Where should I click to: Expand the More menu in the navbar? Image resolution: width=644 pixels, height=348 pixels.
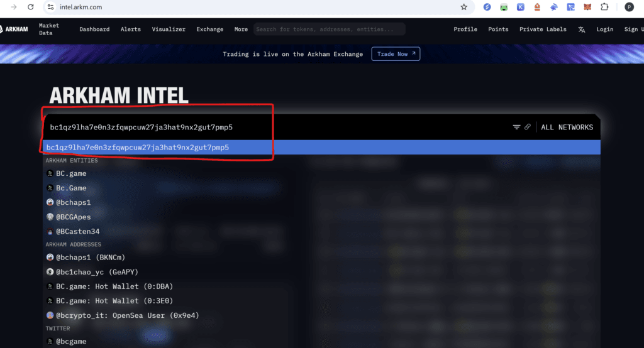click(241, 29)
